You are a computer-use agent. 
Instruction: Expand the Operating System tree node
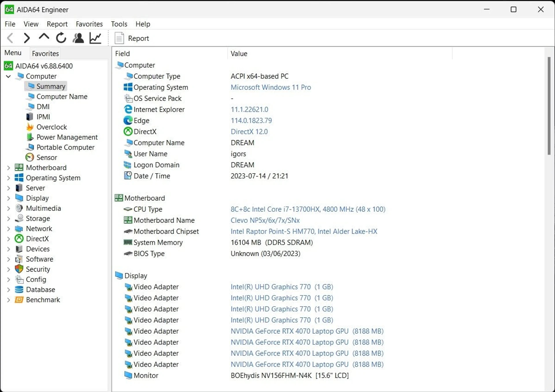(8, 178)
